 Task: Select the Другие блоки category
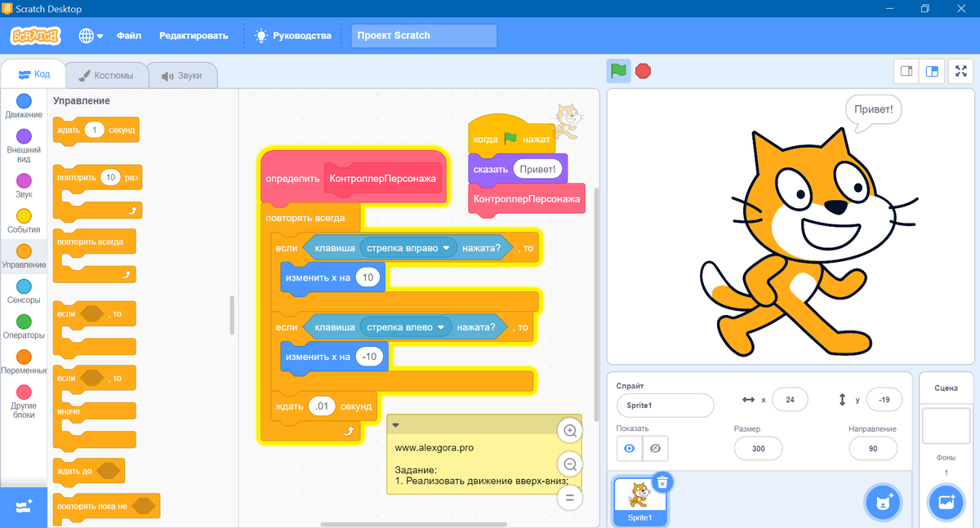(24, 401)
